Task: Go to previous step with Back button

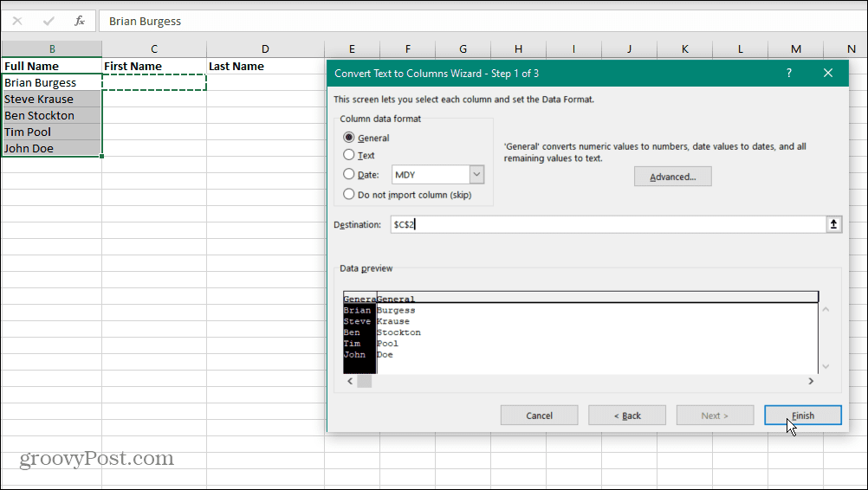Action: click(x=627, y=416)
